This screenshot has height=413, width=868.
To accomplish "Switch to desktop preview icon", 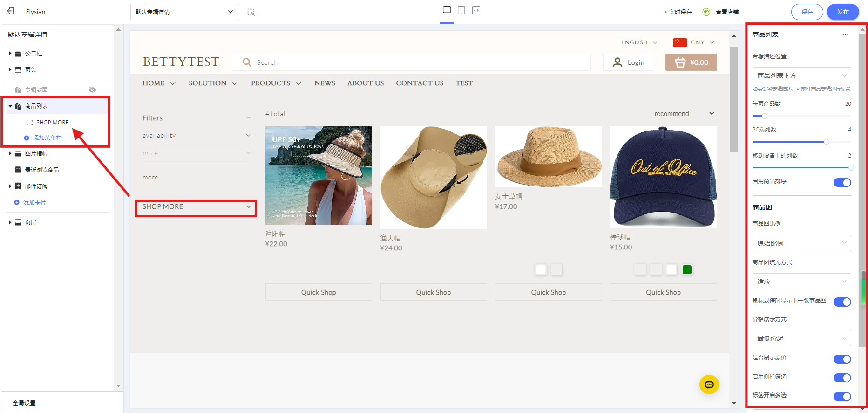I will point(447,10).
